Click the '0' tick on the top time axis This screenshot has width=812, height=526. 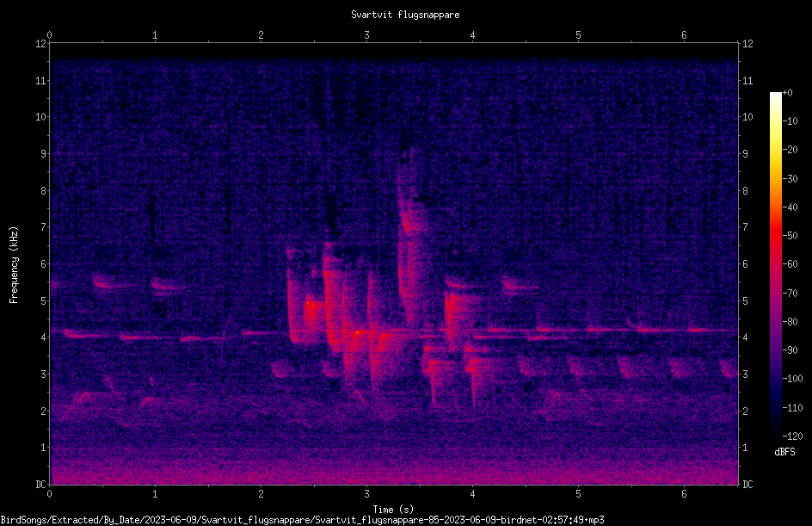(x=49, y=35)
